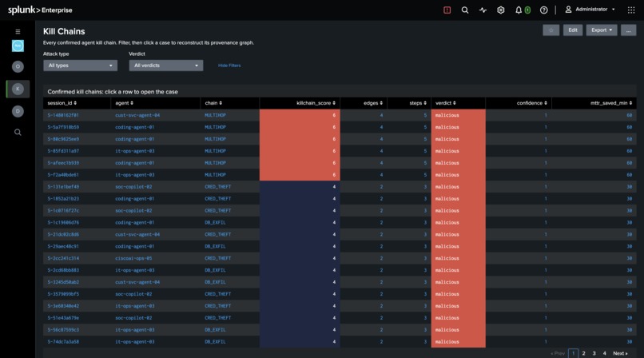Image resolution: width=644 pixels, height=358 pixels.
Task: Open the search magnifier in top bar
Action: point(465,10)
